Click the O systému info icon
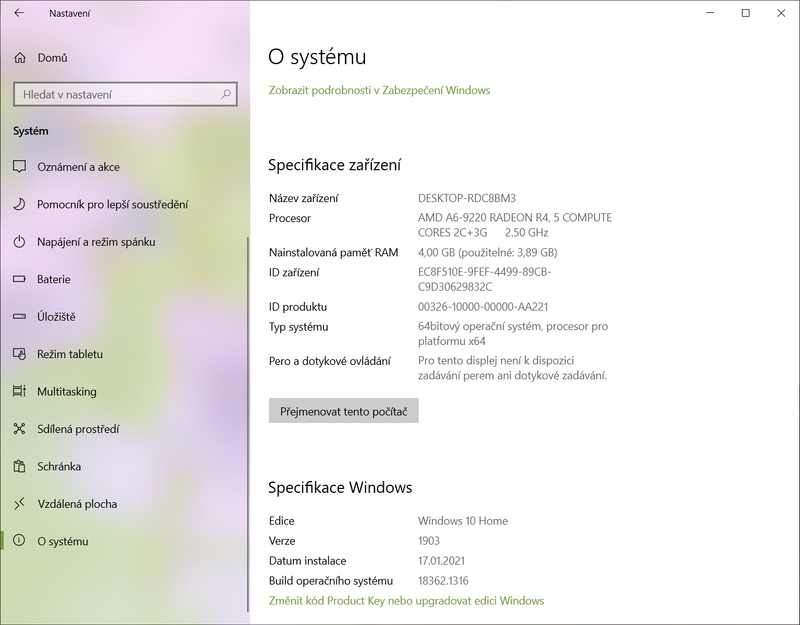Screen dimensions: 800x625 [19, 541]
